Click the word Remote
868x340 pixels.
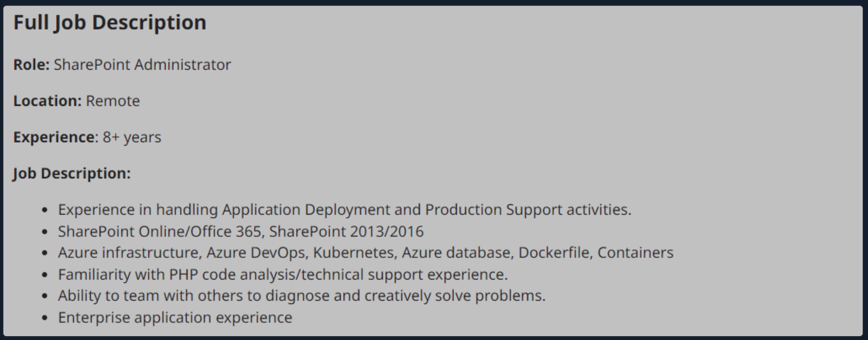tap(113, 101)
